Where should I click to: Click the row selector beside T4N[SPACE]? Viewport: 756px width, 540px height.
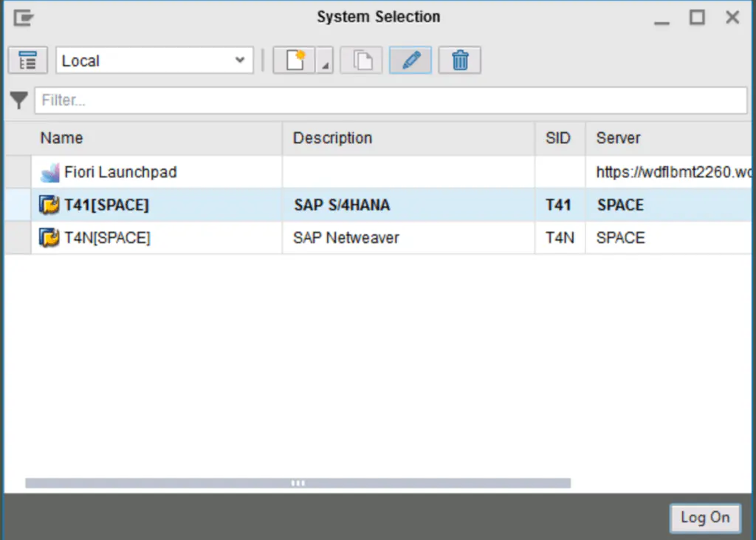[x=18, y=238]
